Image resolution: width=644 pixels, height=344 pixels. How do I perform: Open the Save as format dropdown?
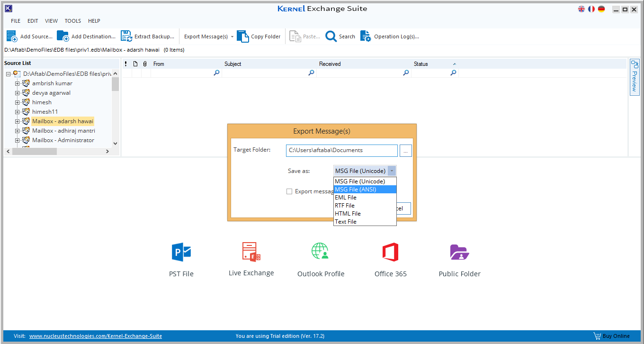click(x=392, y=171)
